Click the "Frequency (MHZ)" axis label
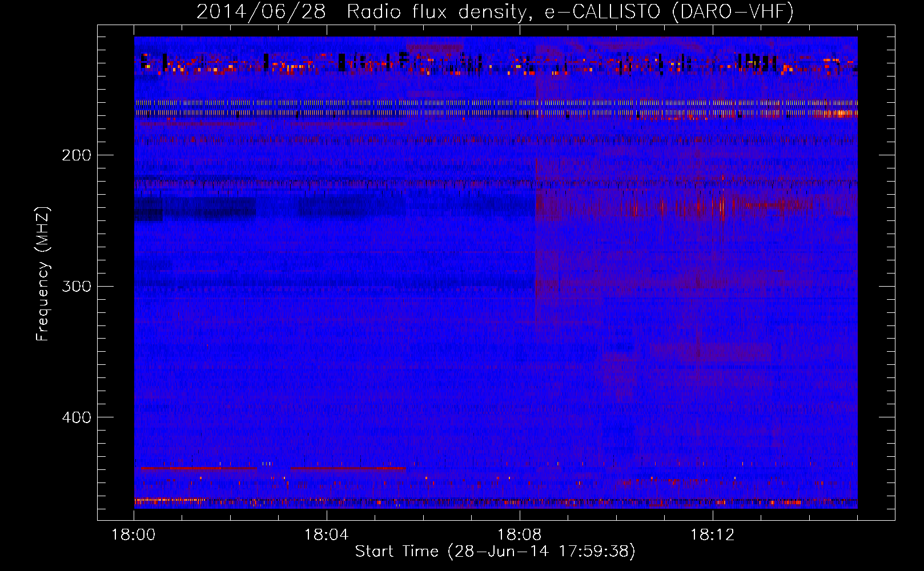Viewport: 924px width, 571px height. coord(43,274)
